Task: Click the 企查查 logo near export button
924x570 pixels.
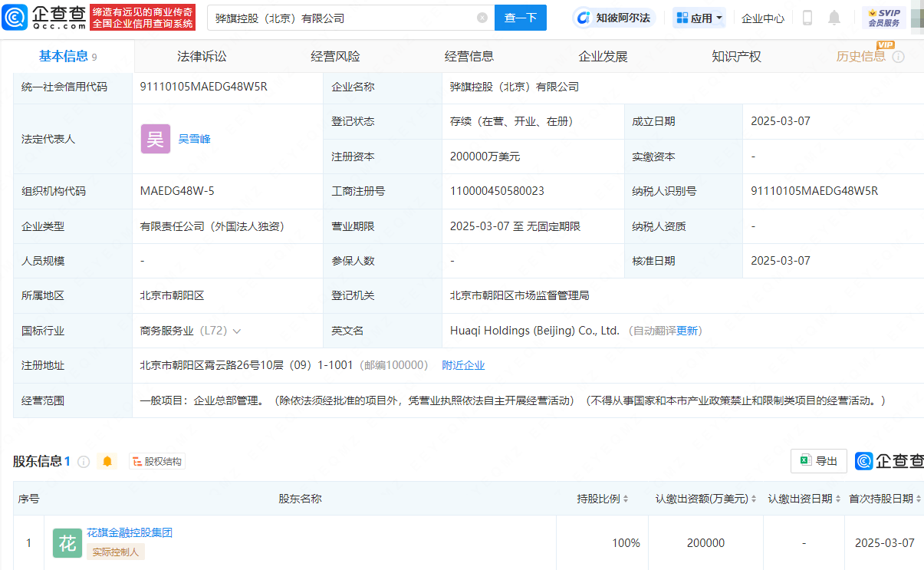Action: click(x=890, y=461)
